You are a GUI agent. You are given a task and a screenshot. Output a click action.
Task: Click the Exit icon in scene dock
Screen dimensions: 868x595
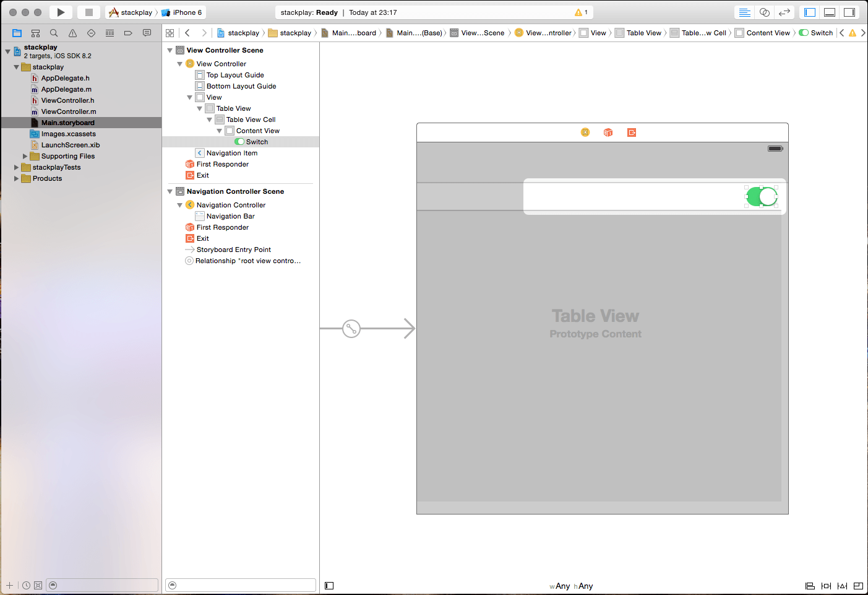631,132
